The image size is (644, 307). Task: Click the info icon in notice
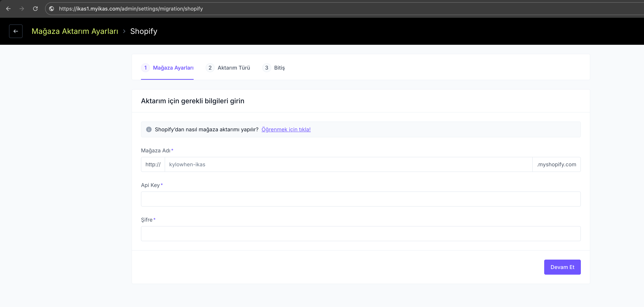point(149,129)
